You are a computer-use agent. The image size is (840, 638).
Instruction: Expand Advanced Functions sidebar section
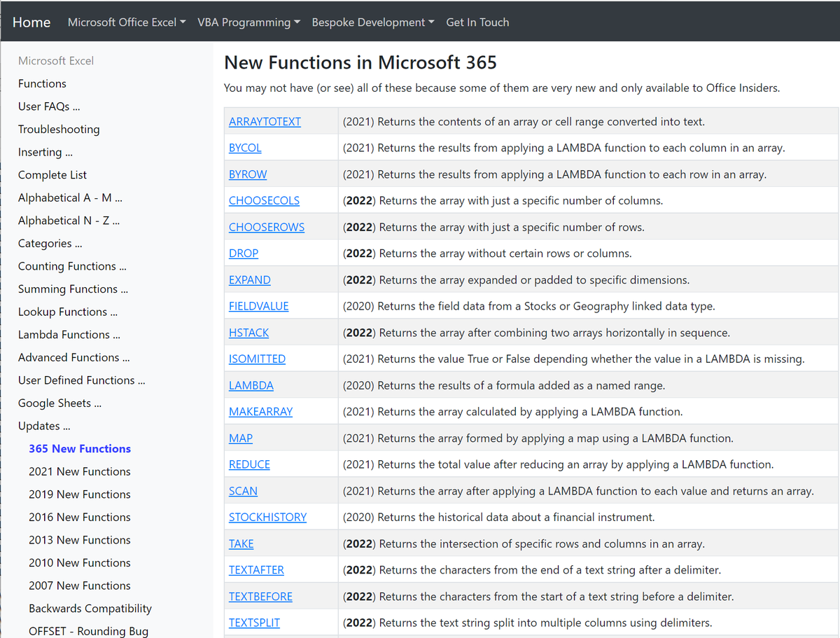coord(73,357)
